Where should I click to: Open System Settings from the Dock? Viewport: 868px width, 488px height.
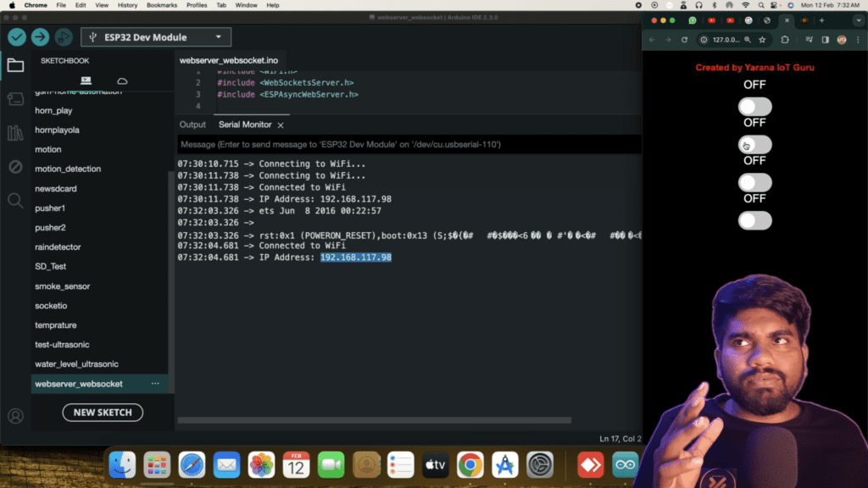coord(540,465)
